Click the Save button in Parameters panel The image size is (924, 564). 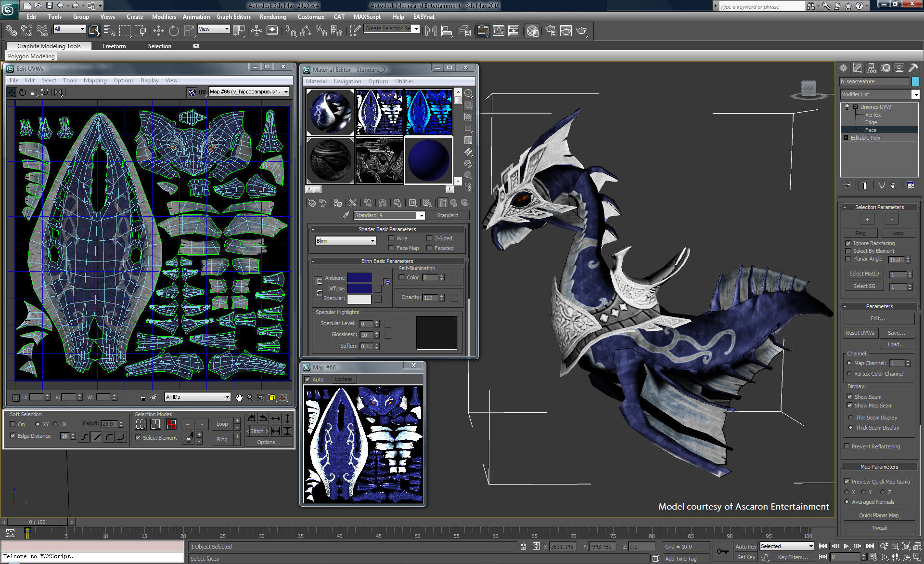pyautogui.click(x=896, y=332)
